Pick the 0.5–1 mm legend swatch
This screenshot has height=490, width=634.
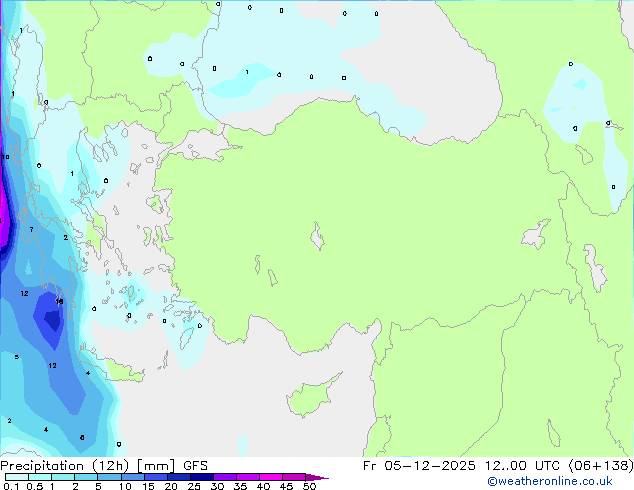(40, 477)
